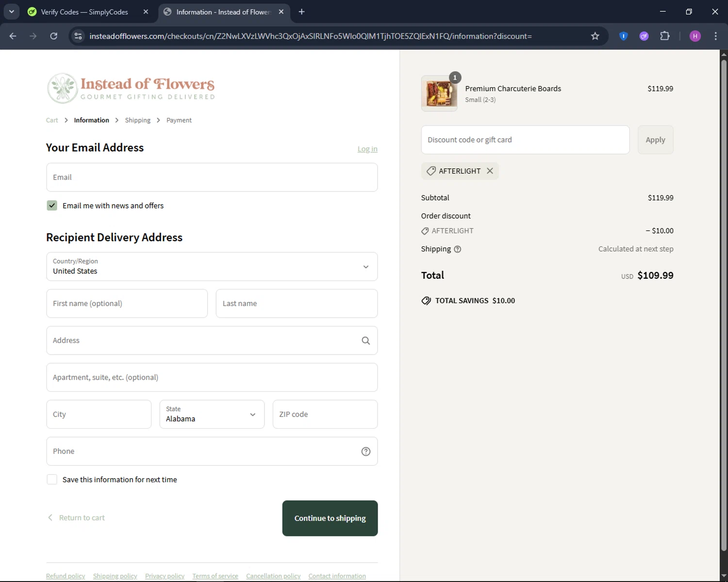Open a new tab with the plus button
Screen dimensions: 728x582
301,12
